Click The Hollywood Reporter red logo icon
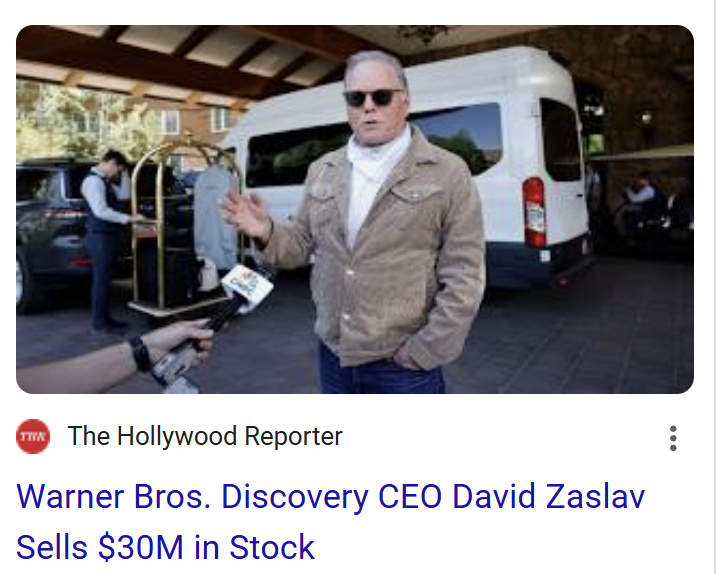Image resolution: width=718 pixels, height=574 pixels. coord(33,436)
